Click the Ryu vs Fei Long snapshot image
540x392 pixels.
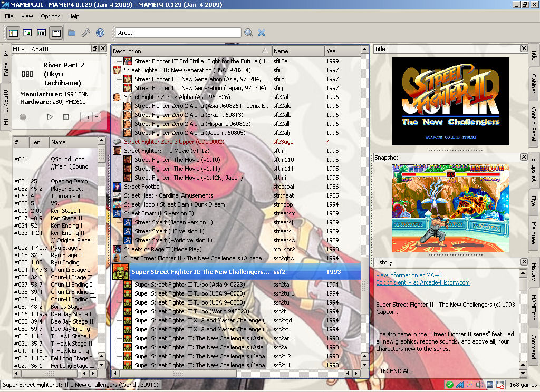coord(451,209)
